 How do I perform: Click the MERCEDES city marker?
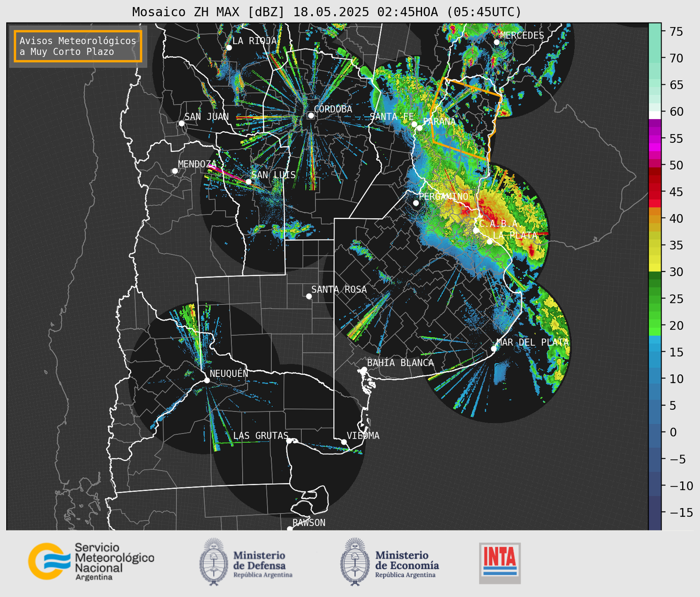(x=497, y=42)
